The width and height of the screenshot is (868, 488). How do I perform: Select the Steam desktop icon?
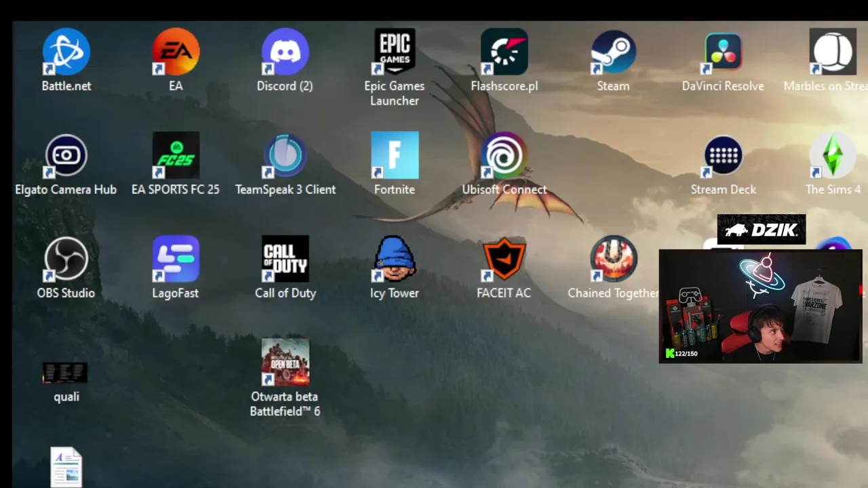(x=613, y=52)
